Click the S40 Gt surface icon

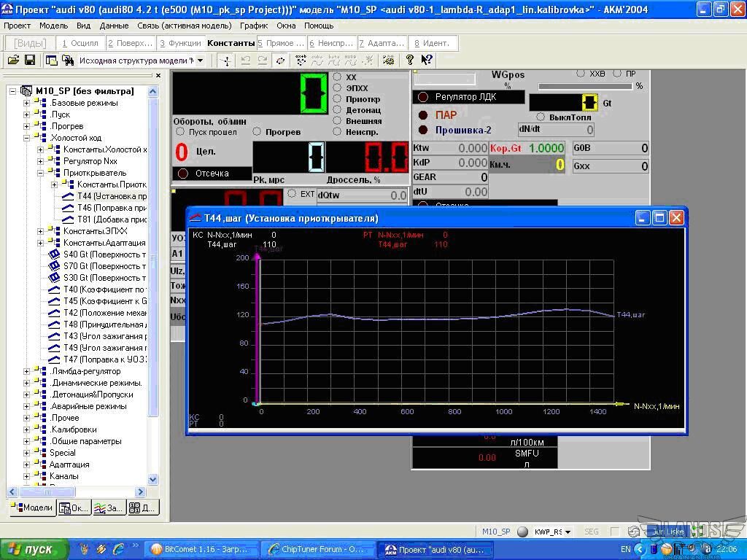tap(53, 254)
